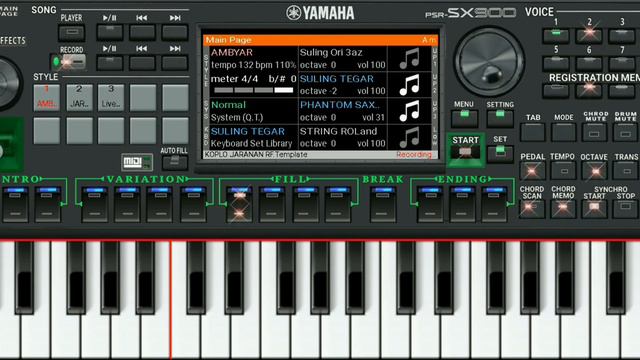Select VOICE button 3
The height and width of the screenshot is (360, 640).
pos(622,36)
